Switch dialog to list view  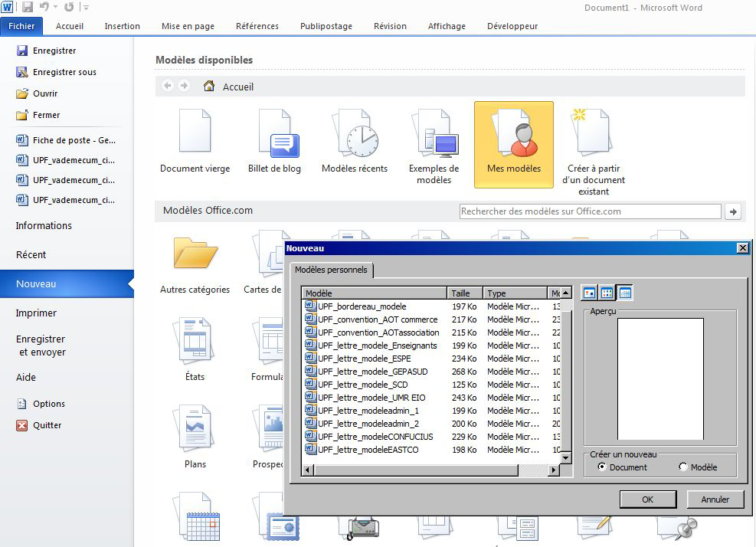pyautogui.click(x=607, y=293)
